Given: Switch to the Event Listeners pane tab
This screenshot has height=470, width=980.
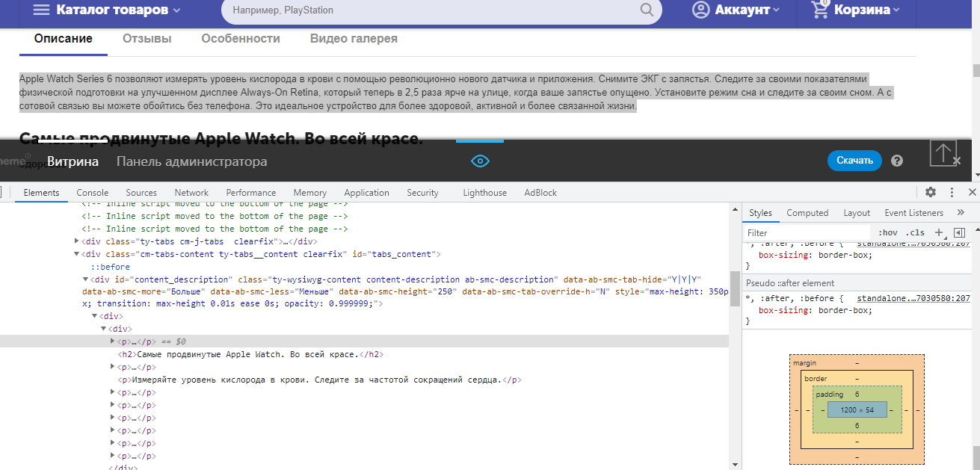Looking at the screenshot, I should tap(913, 213).
